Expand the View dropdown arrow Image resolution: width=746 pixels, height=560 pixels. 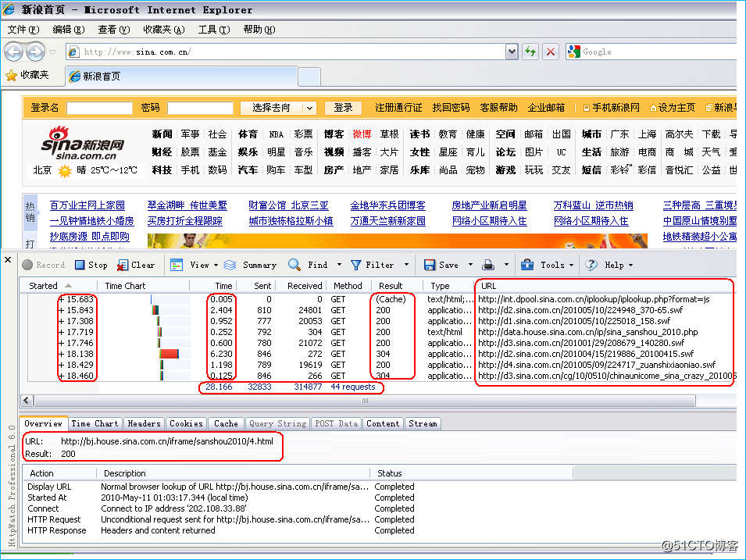[x=216, y=265]
